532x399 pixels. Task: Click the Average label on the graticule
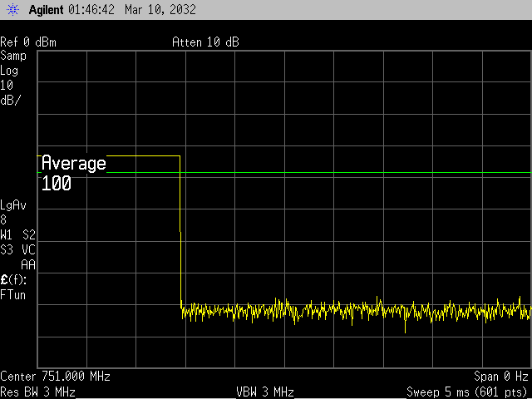(74, 163)
